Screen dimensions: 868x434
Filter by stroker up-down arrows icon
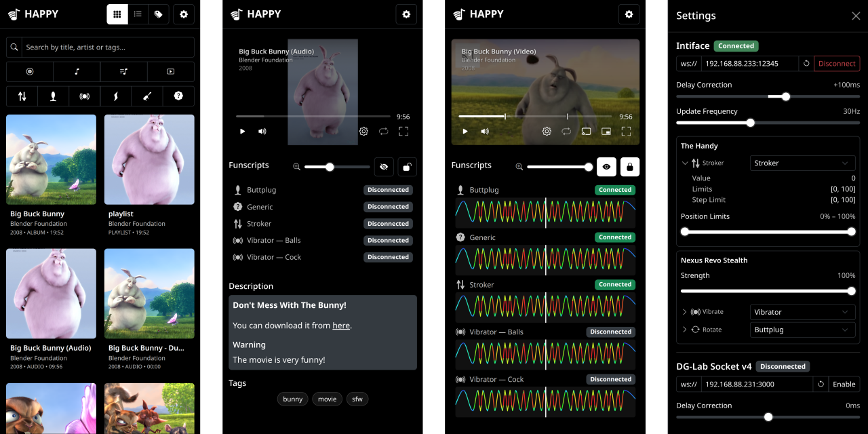click(x=22, y=96)
